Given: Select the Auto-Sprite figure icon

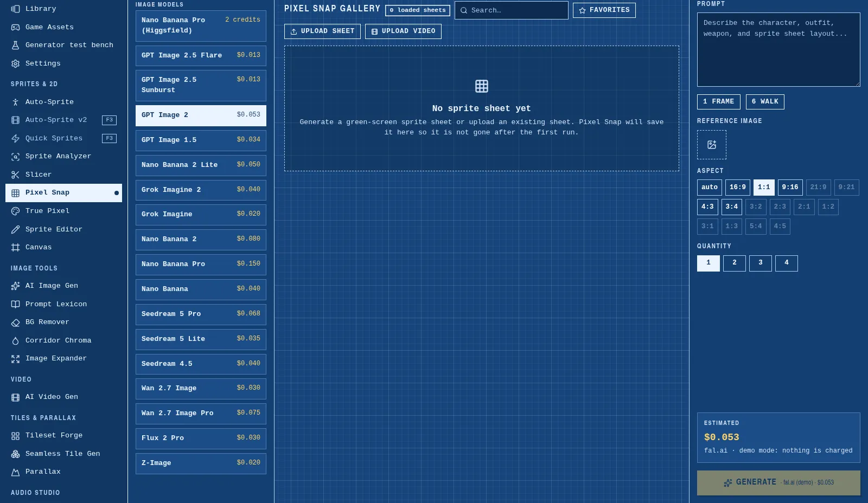Looking at the screenshot, I should click(15, 102).
